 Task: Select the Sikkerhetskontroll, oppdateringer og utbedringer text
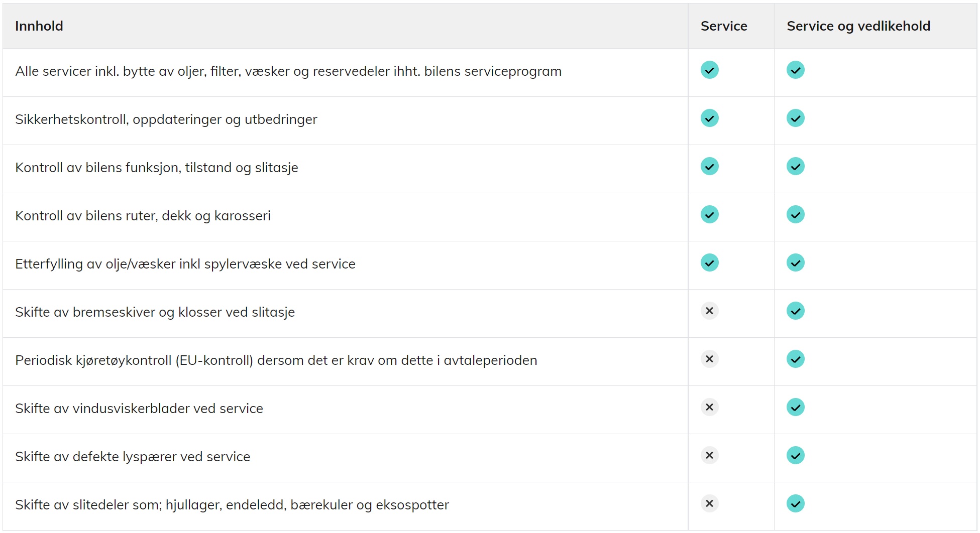tap(166, 119)
